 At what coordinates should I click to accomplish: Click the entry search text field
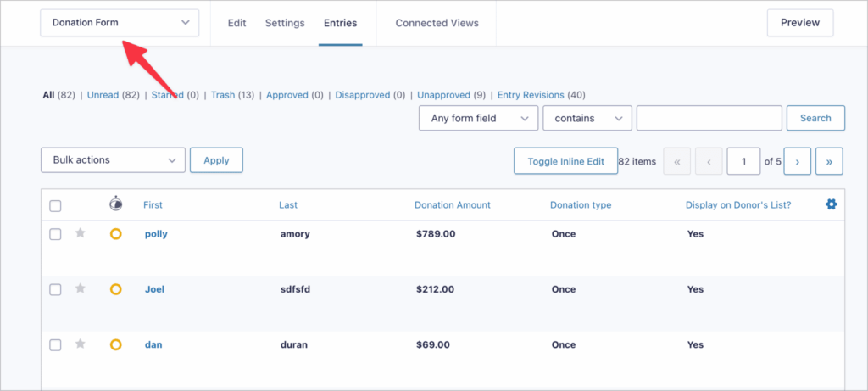[709, 118]
